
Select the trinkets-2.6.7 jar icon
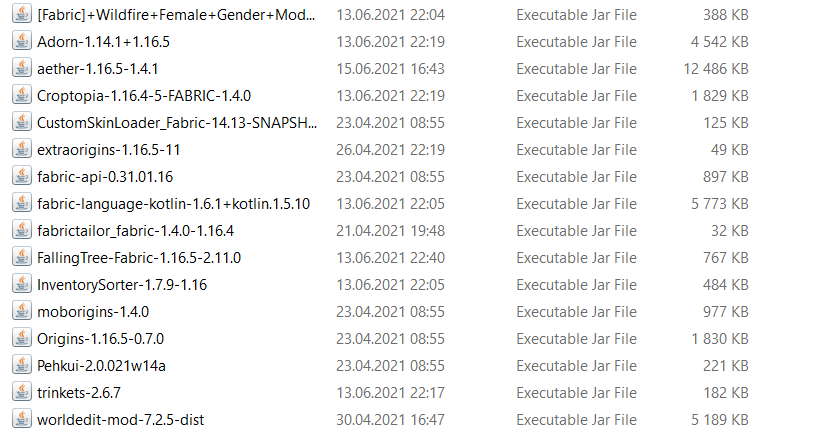pyautogui.click(x=22, y=393)
